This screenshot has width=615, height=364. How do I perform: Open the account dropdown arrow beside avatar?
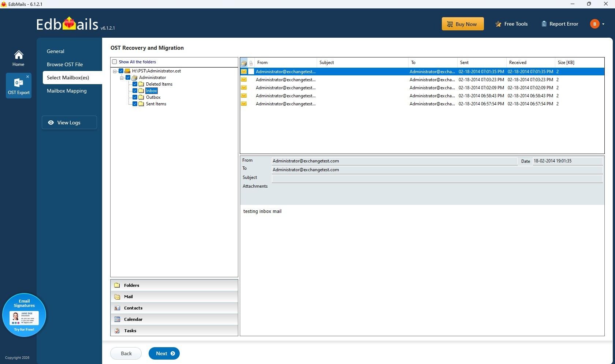tap(603, 24)
